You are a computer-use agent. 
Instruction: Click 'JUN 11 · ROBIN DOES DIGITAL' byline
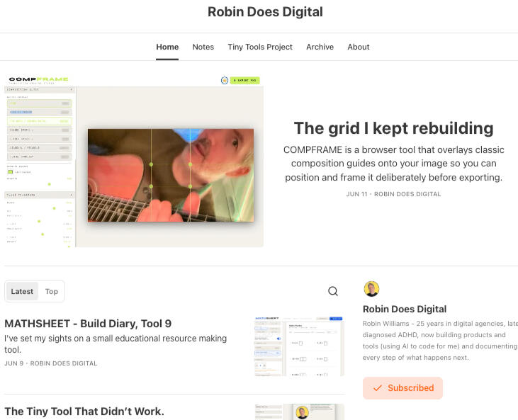[x=393, y=194]
